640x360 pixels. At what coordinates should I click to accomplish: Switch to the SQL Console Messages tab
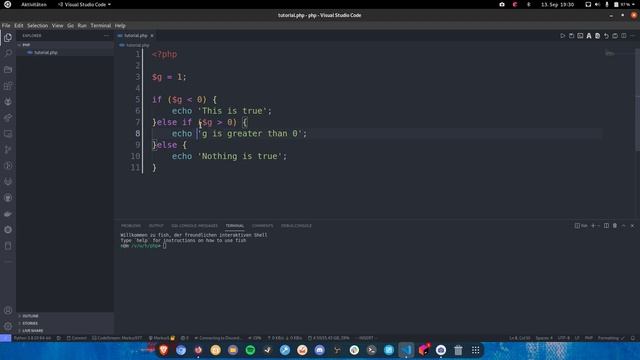coord(195,226)
